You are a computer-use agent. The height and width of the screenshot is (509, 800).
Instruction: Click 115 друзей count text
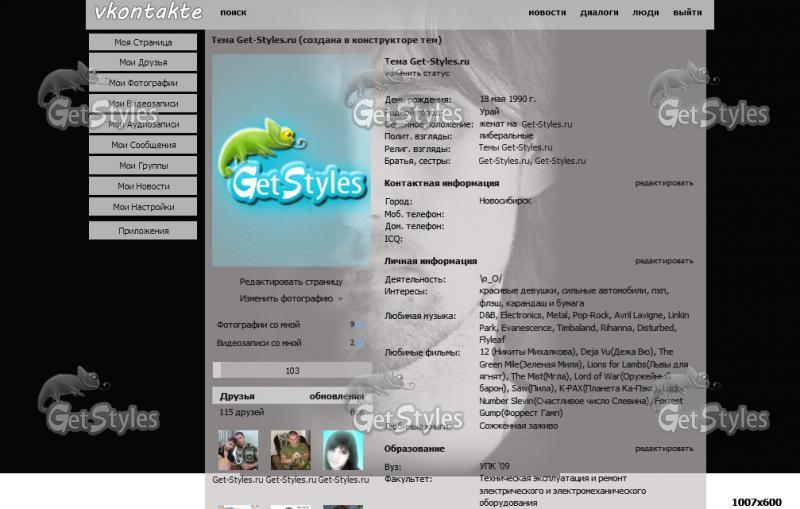(241, 412)
